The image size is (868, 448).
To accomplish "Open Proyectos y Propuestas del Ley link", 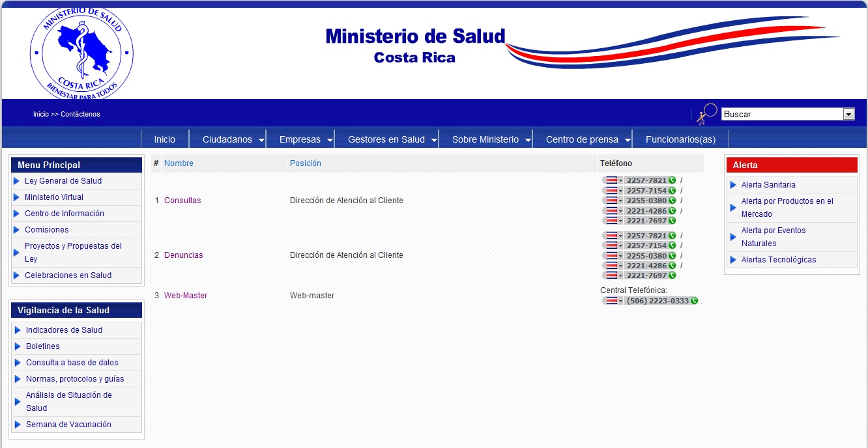I will tap(74, 253).
